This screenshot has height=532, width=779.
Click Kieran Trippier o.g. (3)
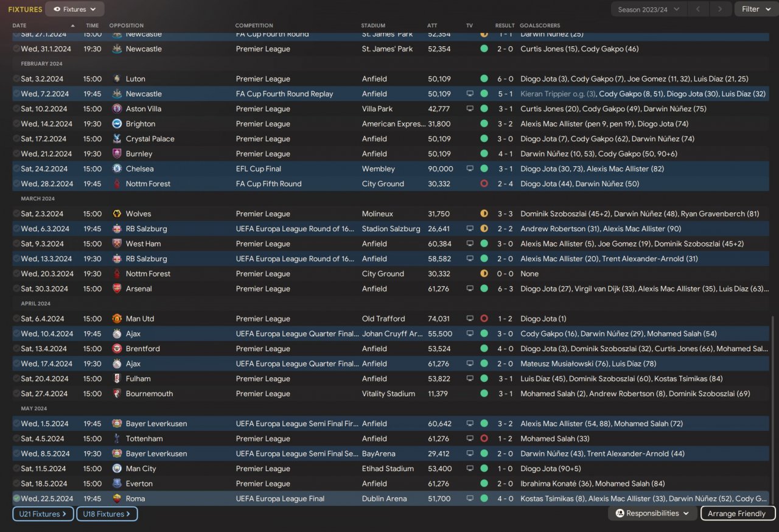[558, 94]
